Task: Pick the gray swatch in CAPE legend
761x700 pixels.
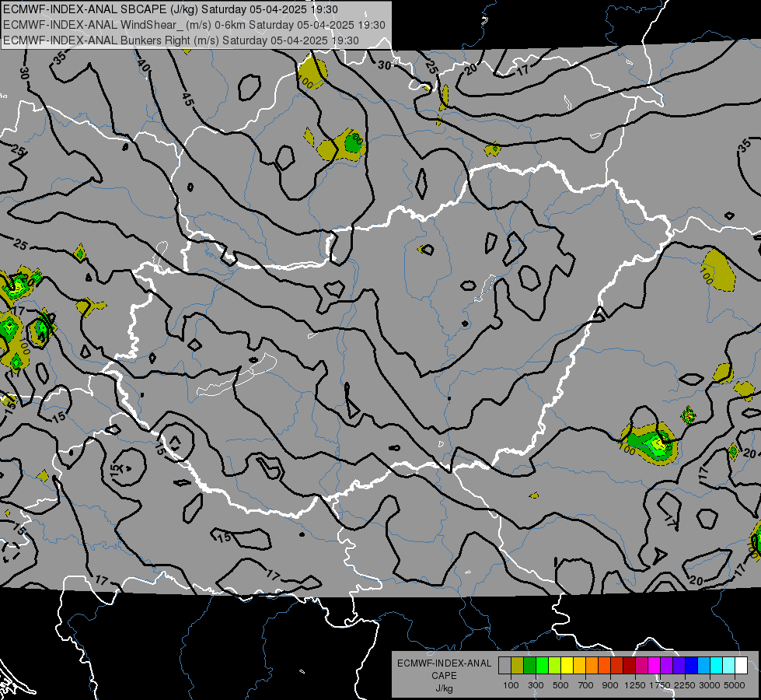Action: (x=504, y=665)
